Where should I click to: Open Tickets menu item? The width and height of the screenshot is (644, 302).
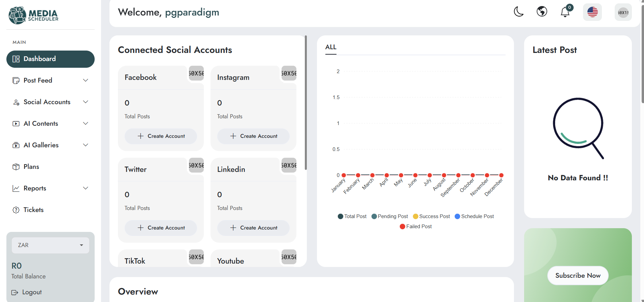click(51, 210)
